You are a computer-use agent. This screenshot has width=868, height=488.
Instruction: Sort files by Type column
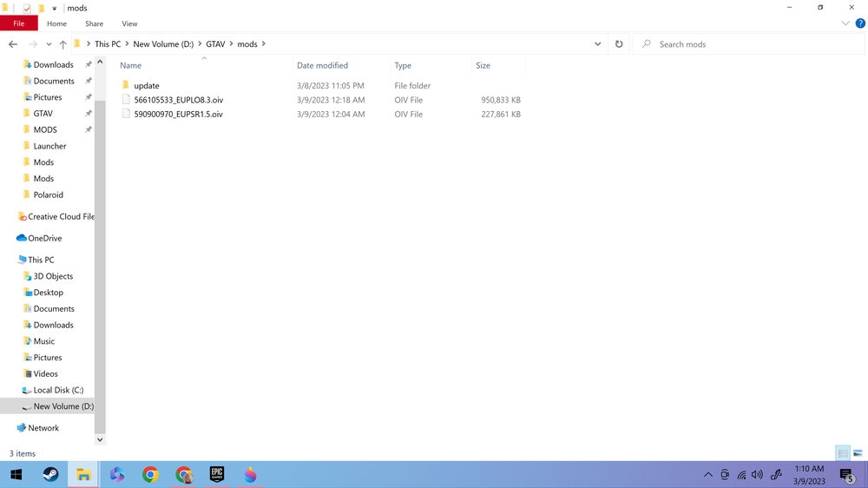click(403, 65)
